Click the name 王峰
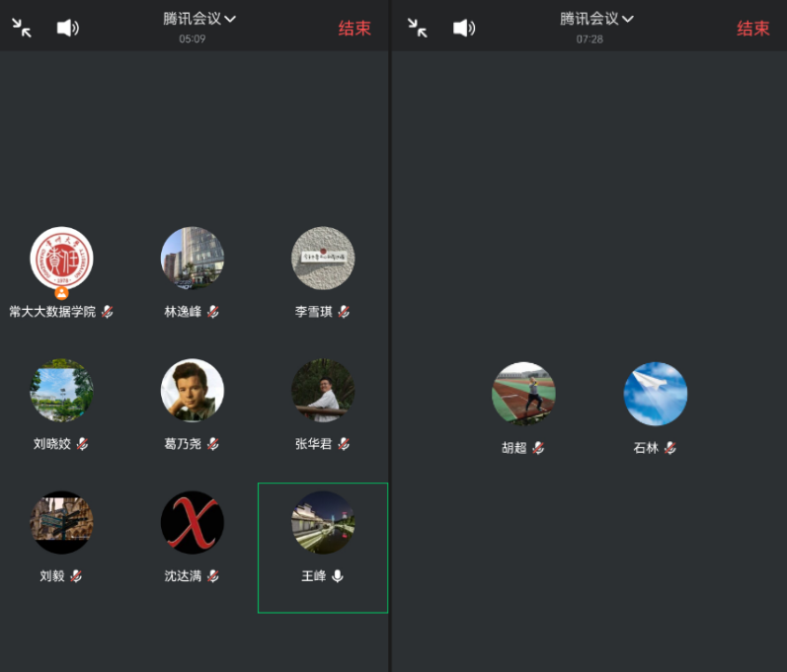The height and width of the screenshot is (672, 787). pyautogui.click(x=314, y=575)
